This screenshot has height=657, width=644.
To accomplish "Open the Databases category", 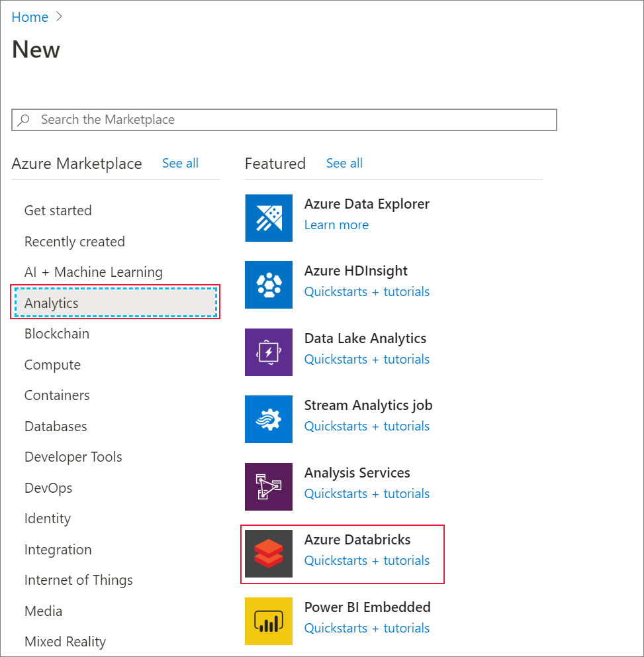I will pyautogui.click(x=56, y=427).
